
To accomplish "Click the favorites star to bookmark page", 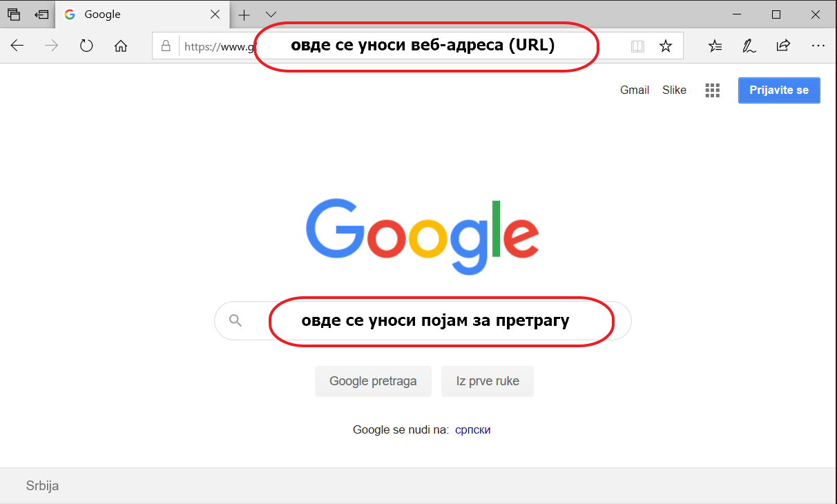I will (x=665, y=46).
